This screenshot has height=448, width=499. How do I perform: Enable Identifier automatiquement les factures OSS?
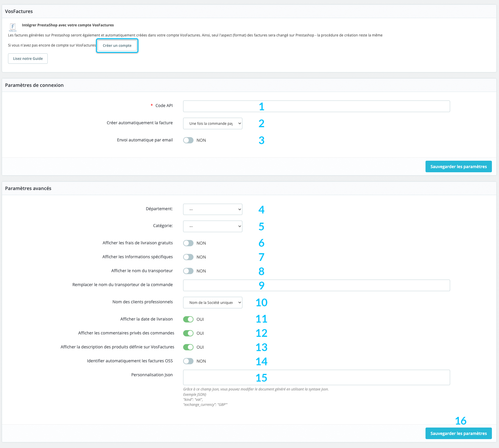(x=188, y=361)
